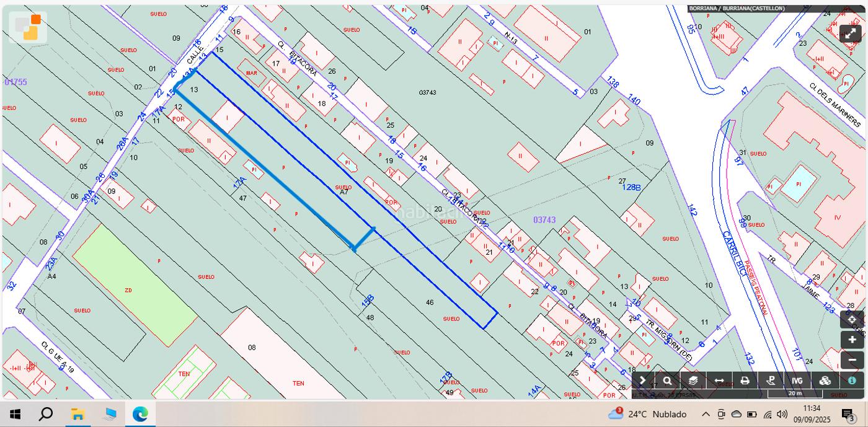Open the layers panel in map toolbar
868x427 pixels.
(x=693, y=381)
